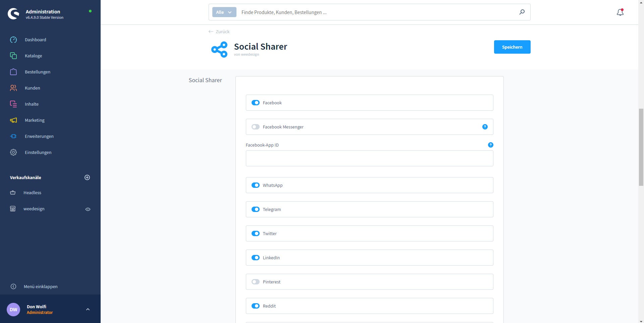Click the Reddit label text
644x323 pixels.
point(269,306)
